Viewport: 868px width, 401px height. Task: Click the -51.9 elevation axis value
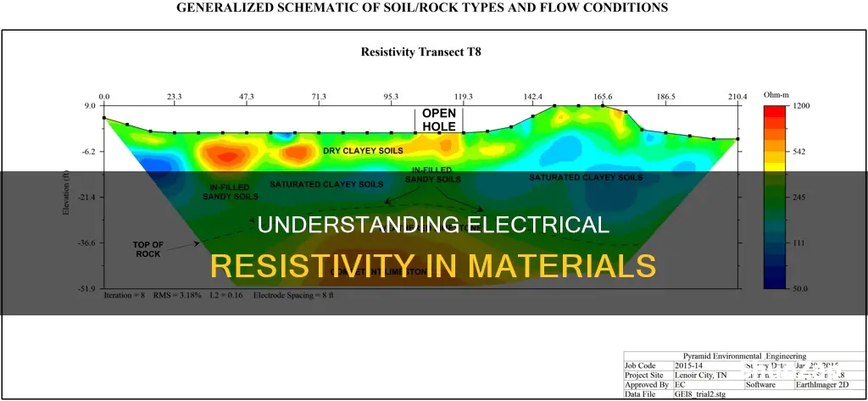tap(87, 288)
